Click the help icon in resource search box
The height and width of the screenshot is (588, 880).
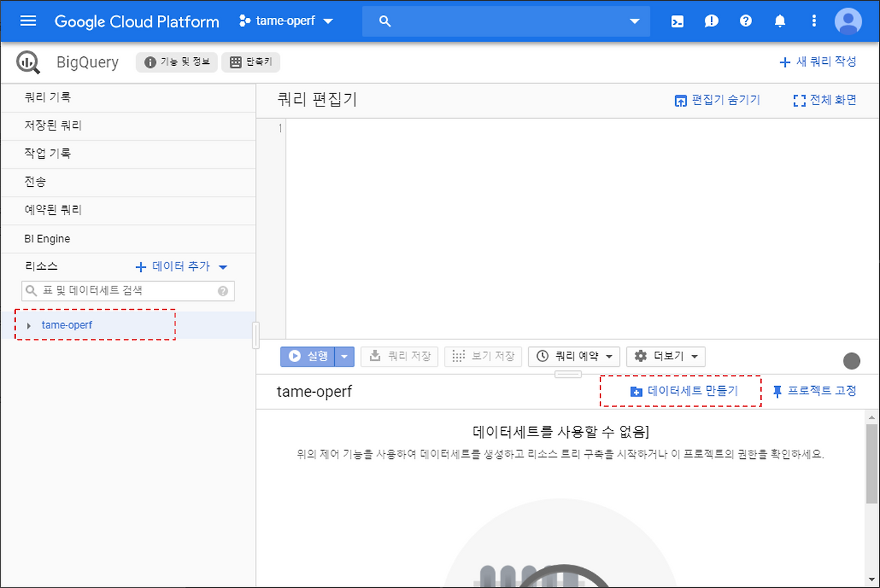click(223, 291)
